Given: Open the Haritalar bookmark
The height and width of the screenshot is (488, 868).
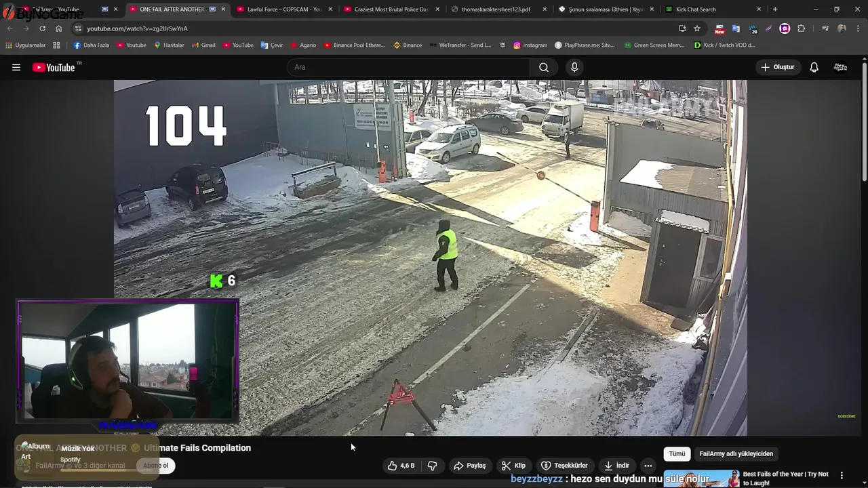Looking at the screenshot, I should point(169,45).
